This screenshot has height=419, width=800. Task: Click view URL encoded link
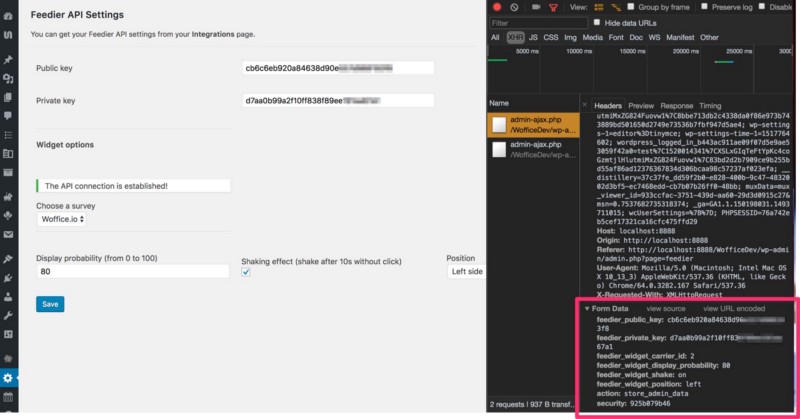734,308
